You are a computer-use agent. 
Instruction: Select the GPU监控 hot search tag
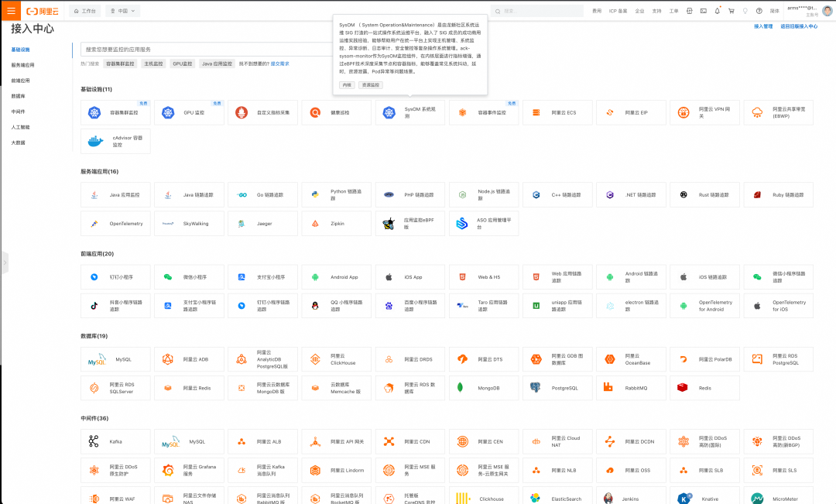183,63
